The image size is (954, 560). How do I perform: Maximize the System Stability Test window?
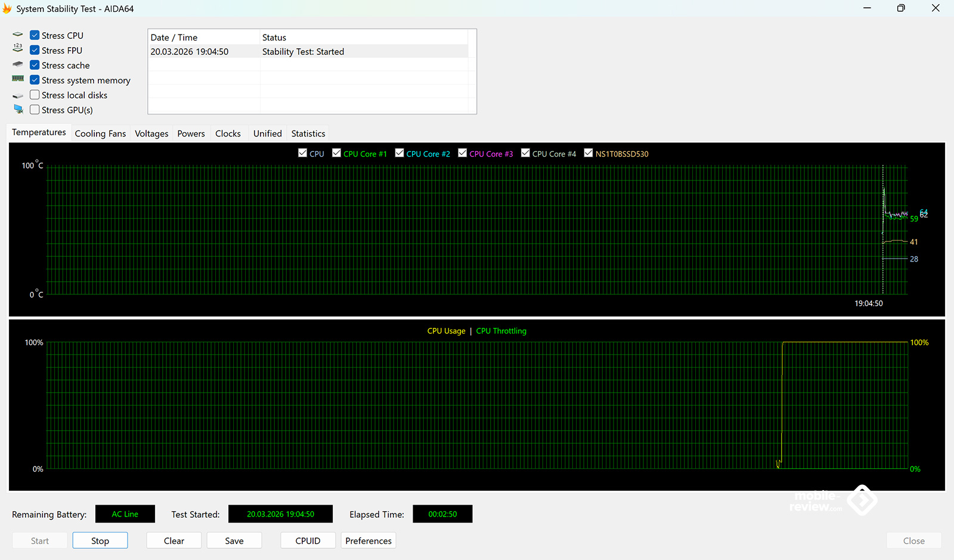pos(901,8)
